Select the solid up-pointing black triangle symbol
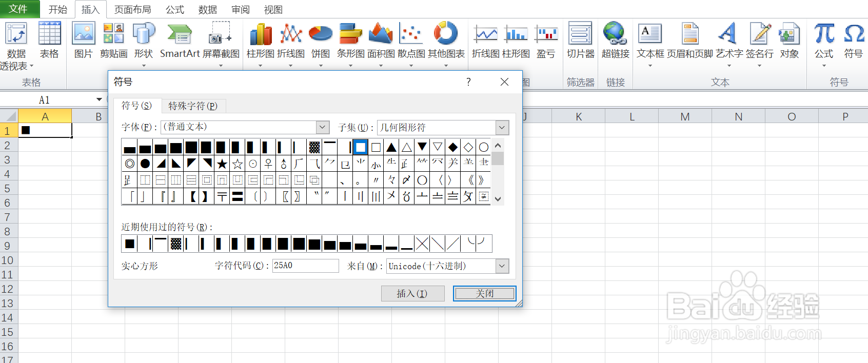The width and height of the screenshot is (868, 363). click(x=391, y=148)
